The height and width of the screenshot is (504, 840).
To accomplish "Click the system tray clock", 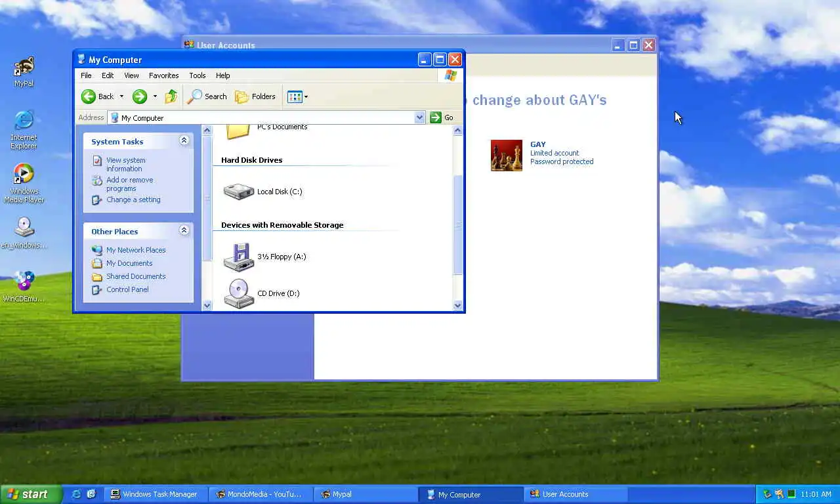I will (816, 494).
